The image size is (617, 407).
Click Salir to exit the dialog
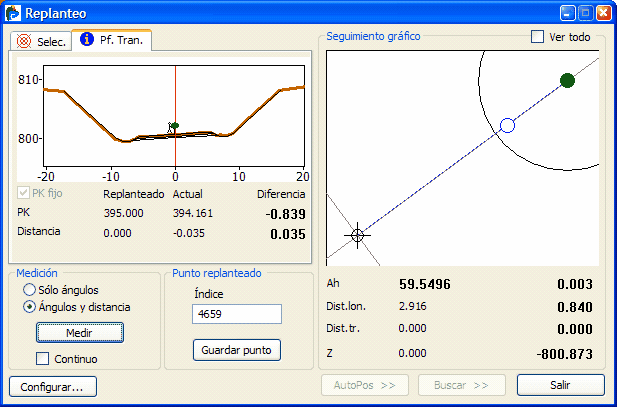click(x=560, y=385)
